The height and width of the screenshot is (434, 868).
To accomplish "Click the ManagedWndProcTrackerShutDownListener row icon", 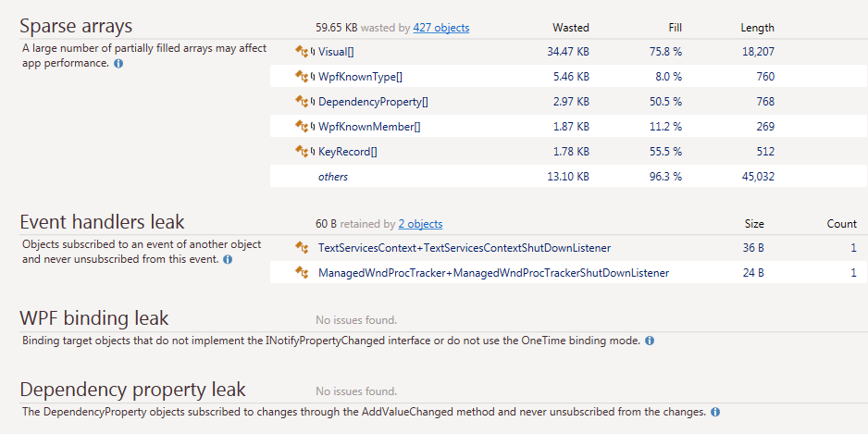I will pyautogui.click(x=301, y=273).
